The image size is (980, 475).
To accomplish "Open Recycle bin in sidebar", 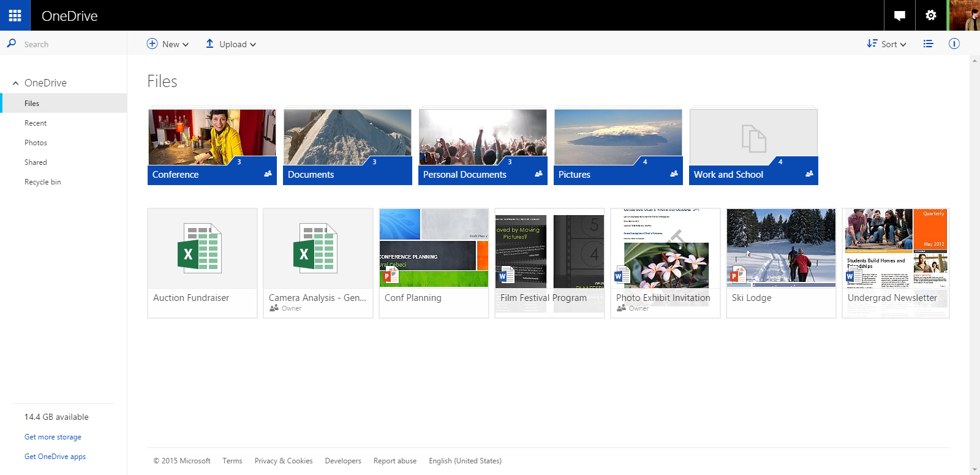I will [42, 182].
